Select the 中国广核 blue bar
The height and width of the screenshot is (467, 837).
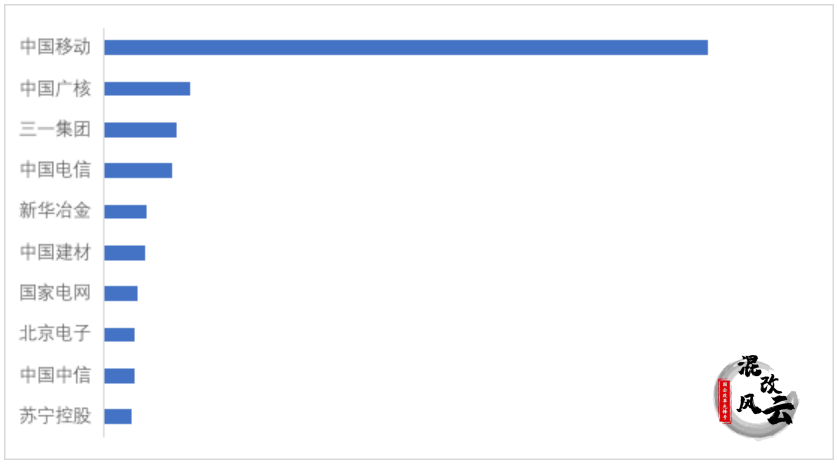[147, 89]
